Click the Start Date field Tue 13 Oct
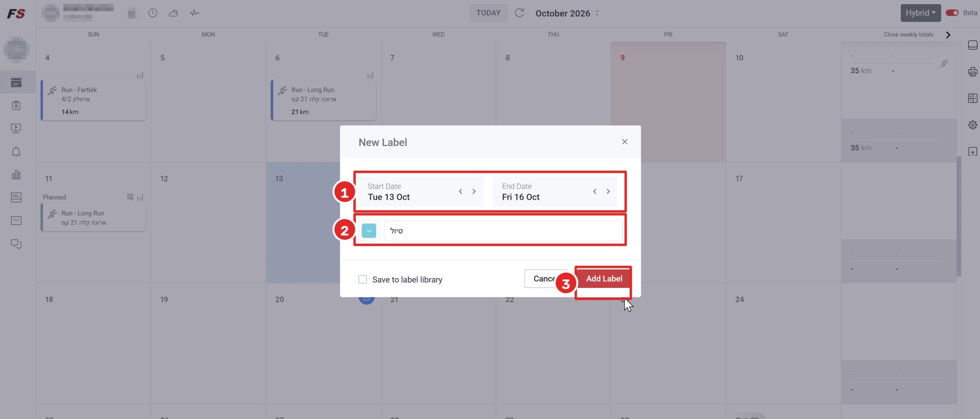Viewport: 980px width, 419px height. click(421, 192)
